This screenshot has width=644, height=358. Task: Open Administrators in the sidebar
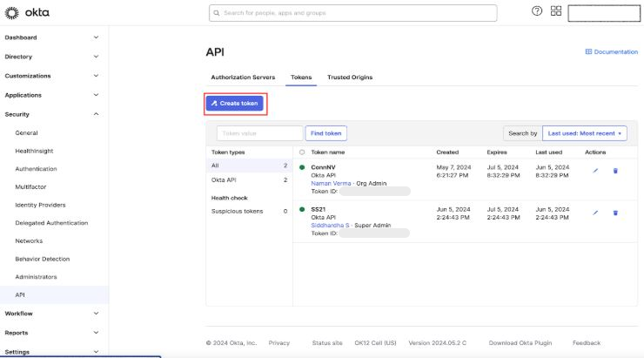point(37,277)
